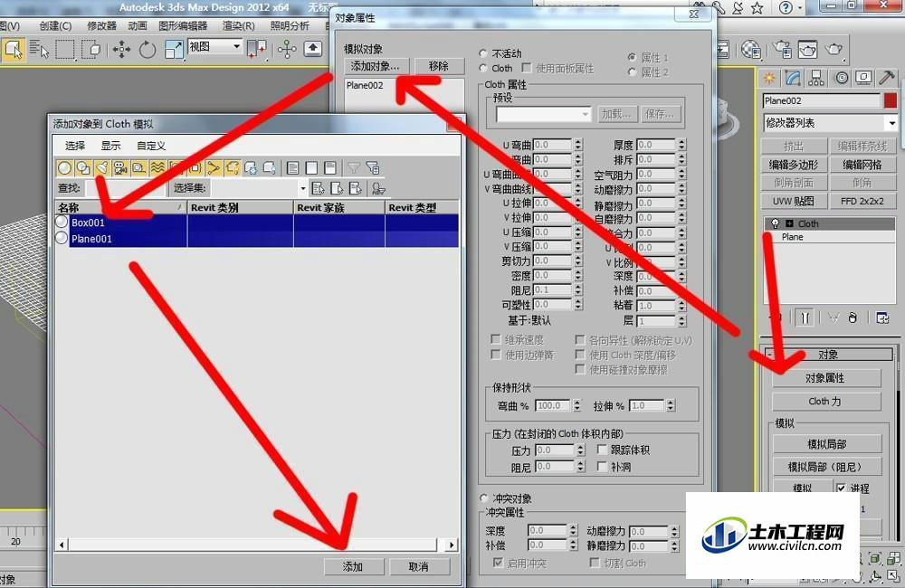This screenshot has height=588, width=905.
Task: Toggle Display Geometry filter in Add Objects dialog
Action: tap(64, 168)
